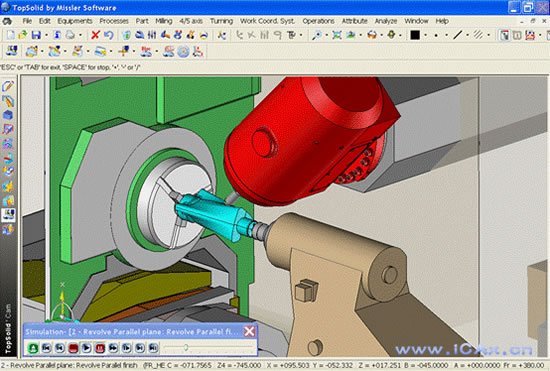Image resolution: width=550 pixels, height=371 pixels.
Task: Open dropdown arrow next to Save icon
Action: pos(46,35)
